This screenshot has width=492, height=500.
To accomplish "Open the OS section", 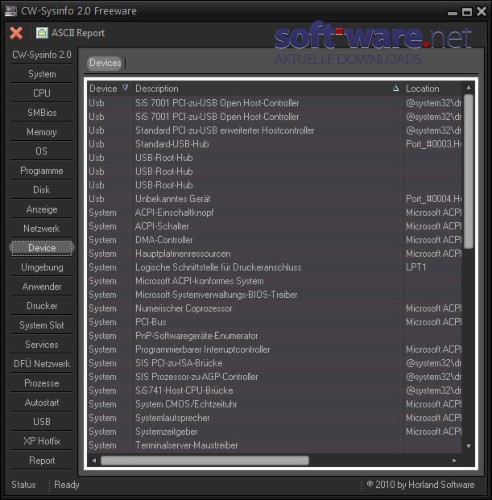I will pos(42,151).
